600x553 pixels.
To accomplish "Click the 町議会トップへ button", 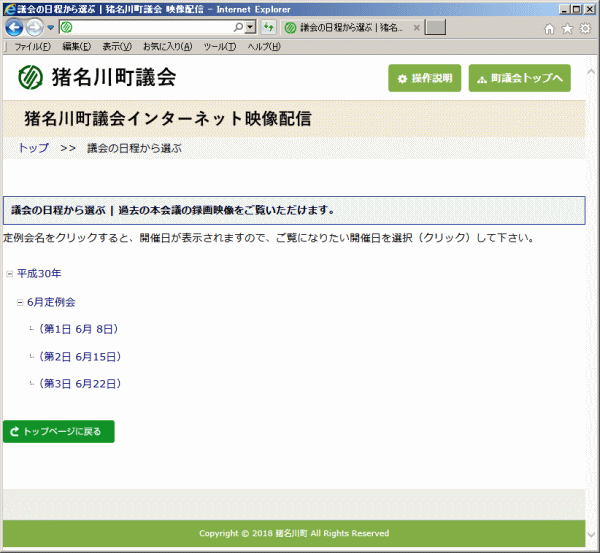I will (x=519, y=78).
